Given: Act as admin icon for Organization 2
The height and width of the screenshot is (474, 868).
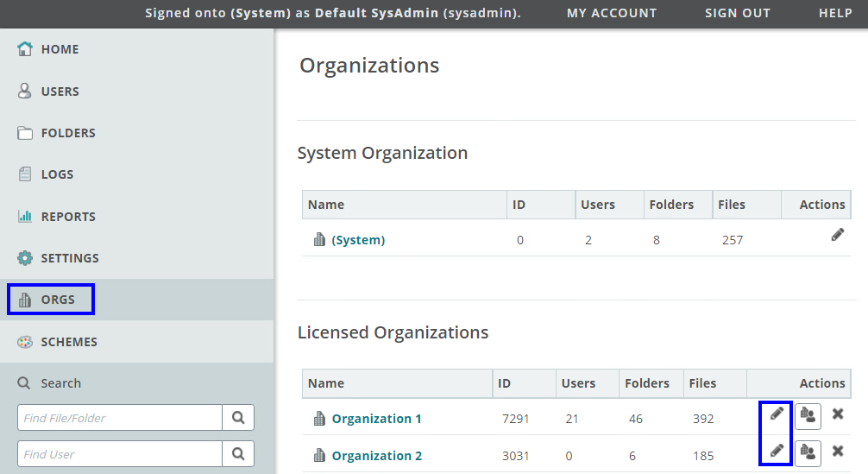Looking at the screenshot, I should pyautogui.click(x=808, y=453).
